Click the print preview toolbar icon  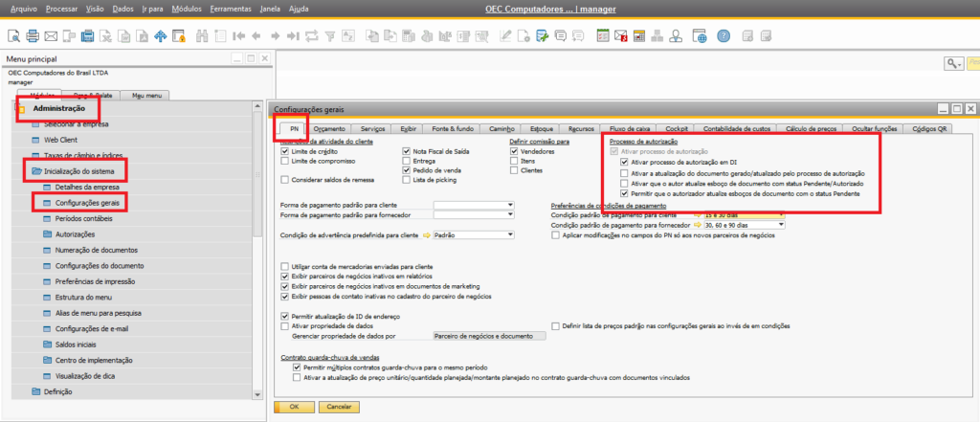[x=14, y=36]
